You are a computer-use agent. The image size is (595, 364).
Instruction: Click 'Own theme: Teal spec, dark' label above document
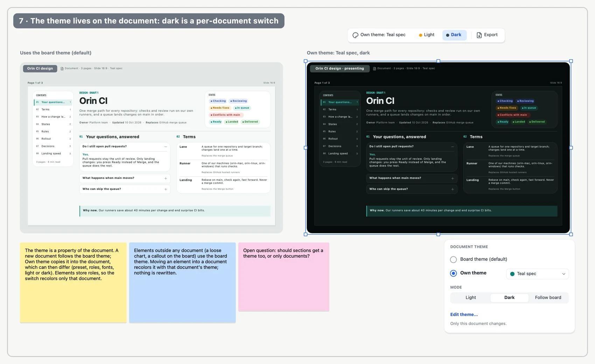pos(338,53)
